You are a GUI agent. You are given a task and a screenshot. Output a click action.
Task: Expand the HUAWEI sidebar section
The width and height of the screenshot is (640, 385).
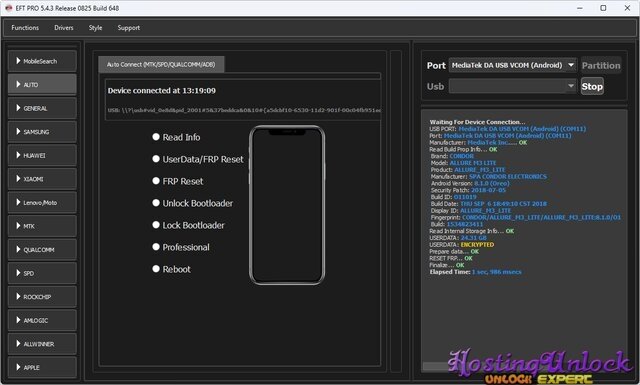(42, 156)
